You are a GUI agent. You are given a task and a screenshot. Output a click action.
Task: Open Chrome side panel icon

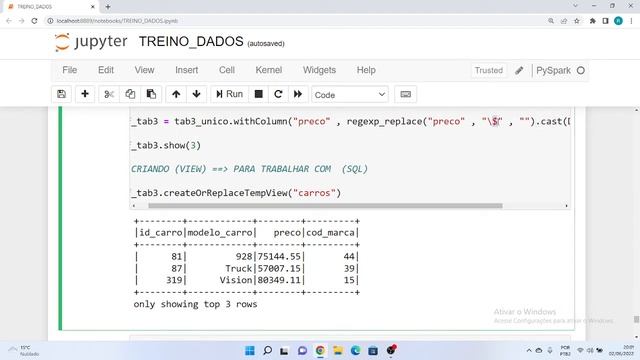point(605,21)
